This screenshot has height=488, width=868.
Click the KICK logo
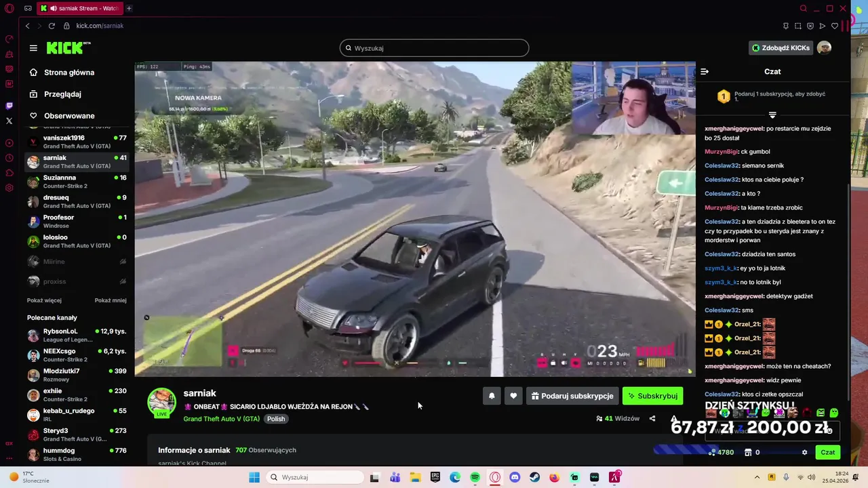pyautogui.click(x=68, y=47)
